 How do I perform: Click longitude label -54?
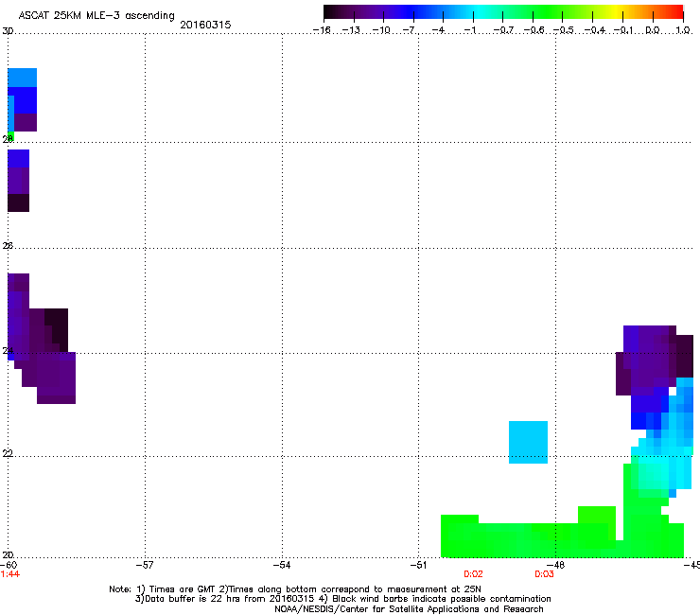[x=282, y=565]
